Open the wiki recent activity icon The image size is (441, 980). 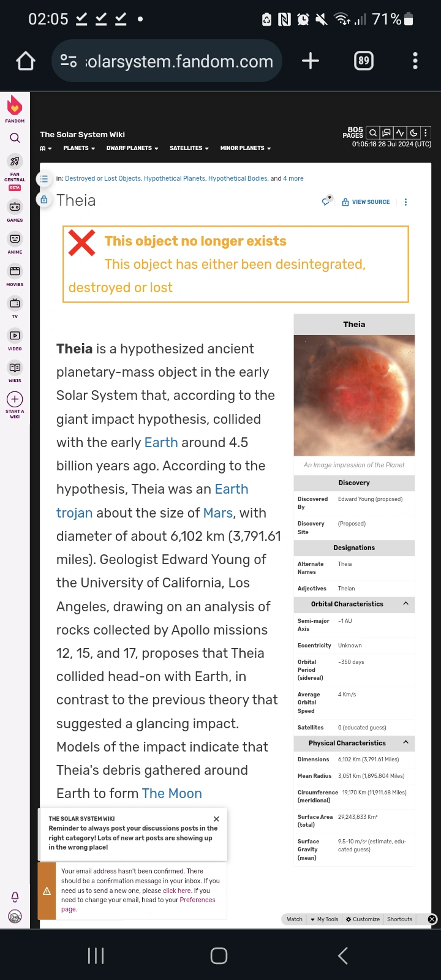[x=400, y=132]
